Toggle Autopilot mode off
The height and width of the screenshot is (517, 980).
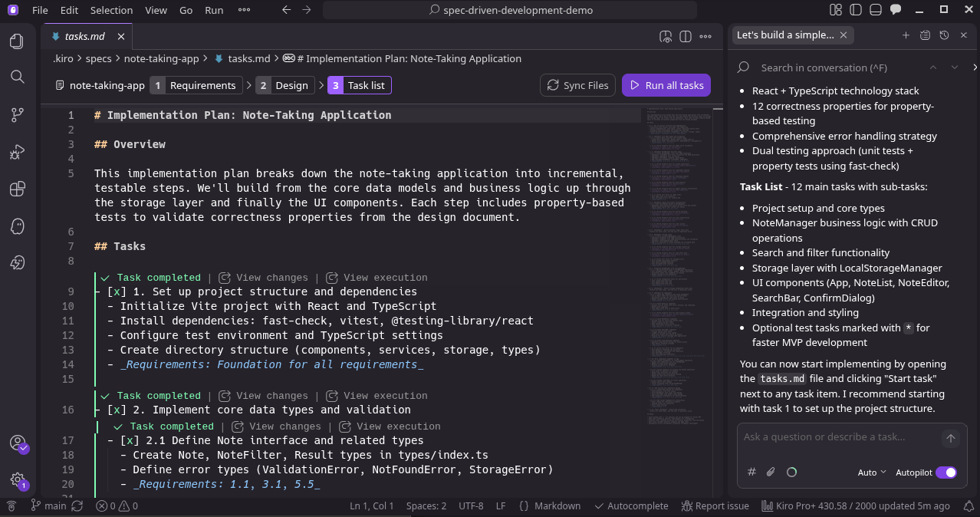947,472
